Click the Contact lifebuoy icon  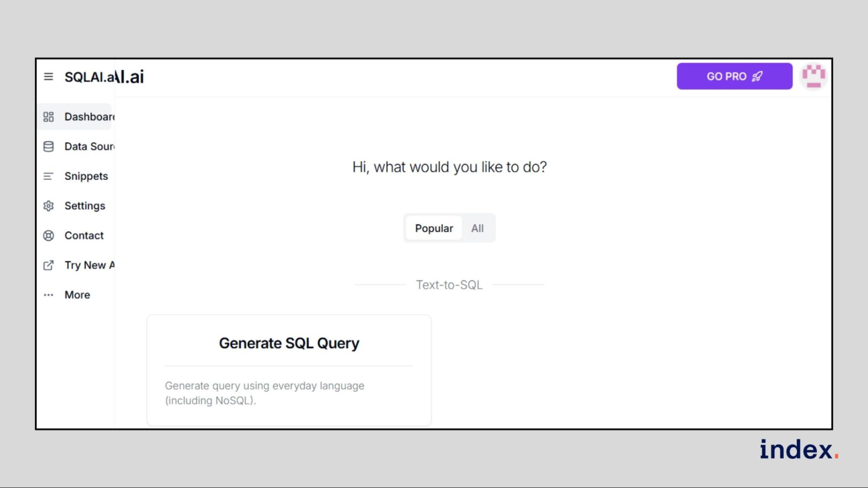[x=48, y=236]
